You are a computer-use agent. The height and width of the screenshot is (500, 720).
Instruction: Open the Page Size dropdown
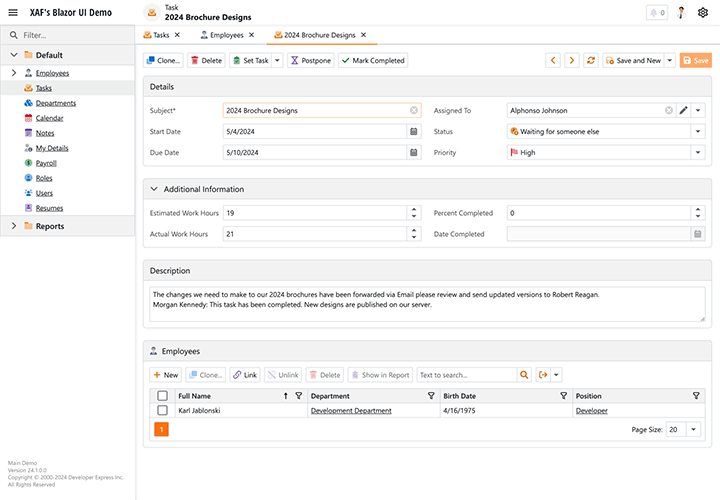tap(694, 429)
